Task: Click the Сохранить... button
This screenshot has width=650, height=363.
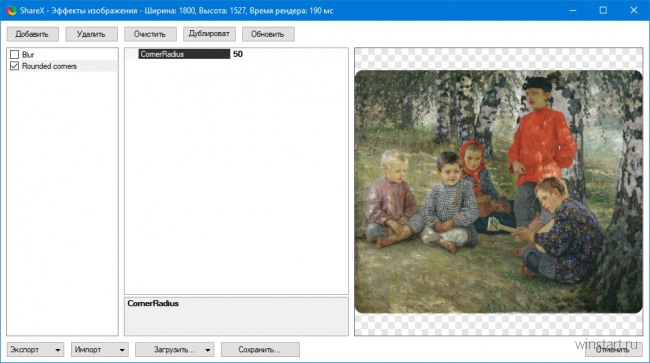Action: (x=260, y=350)
